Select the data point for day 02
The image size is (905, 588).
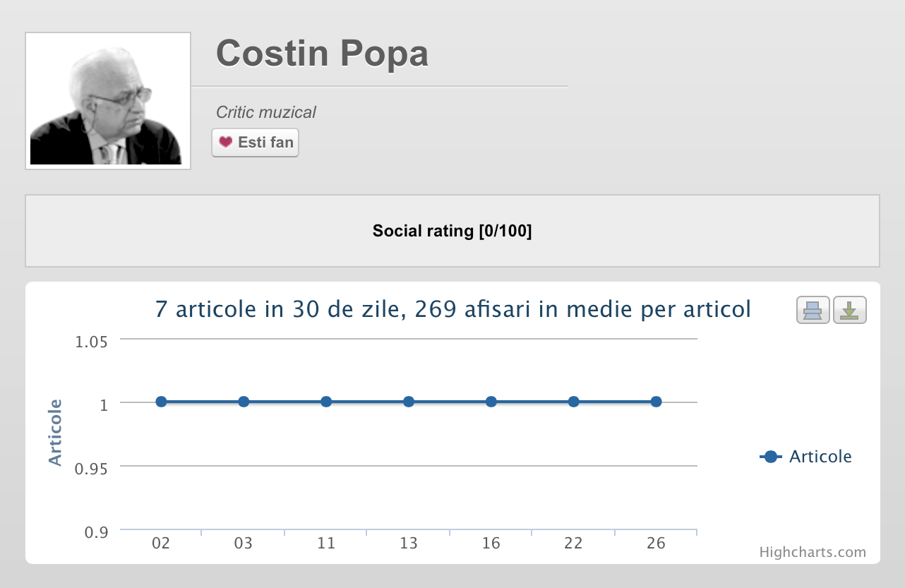coord(161,402)
